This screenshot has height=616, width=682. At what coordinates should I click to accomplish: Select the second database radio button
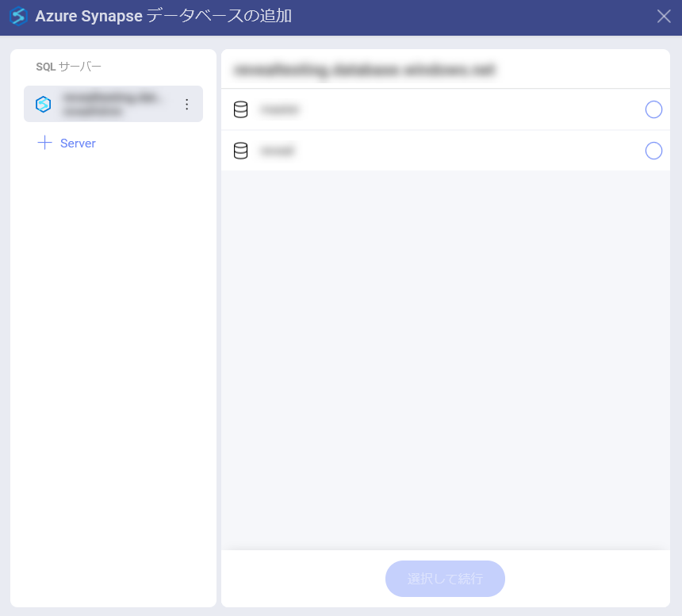[x=653, y=151]
